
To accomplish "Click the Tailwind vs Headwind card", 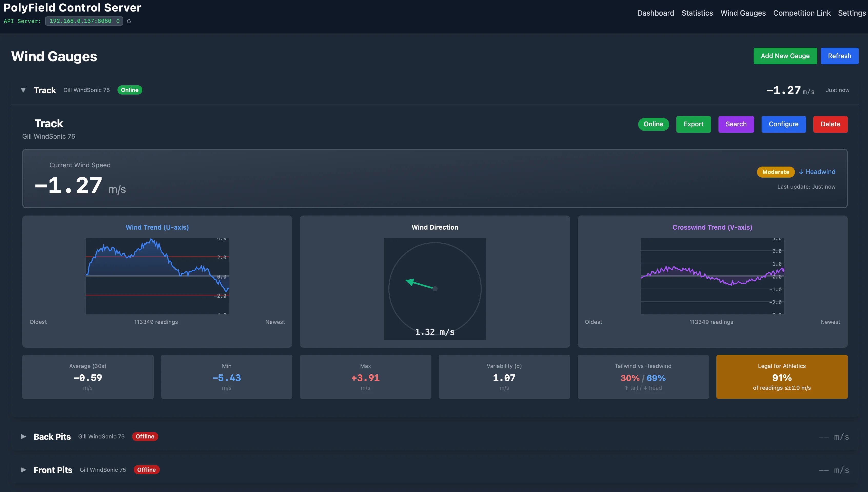I will point(643,376).
